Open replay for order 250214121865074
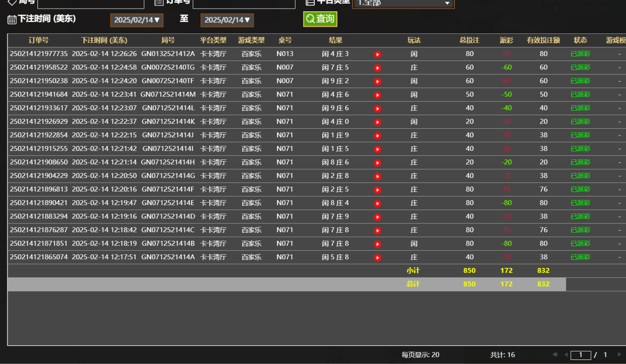Image resolution: width=626 pixels, height=364 pixels. tap(378, 257)
